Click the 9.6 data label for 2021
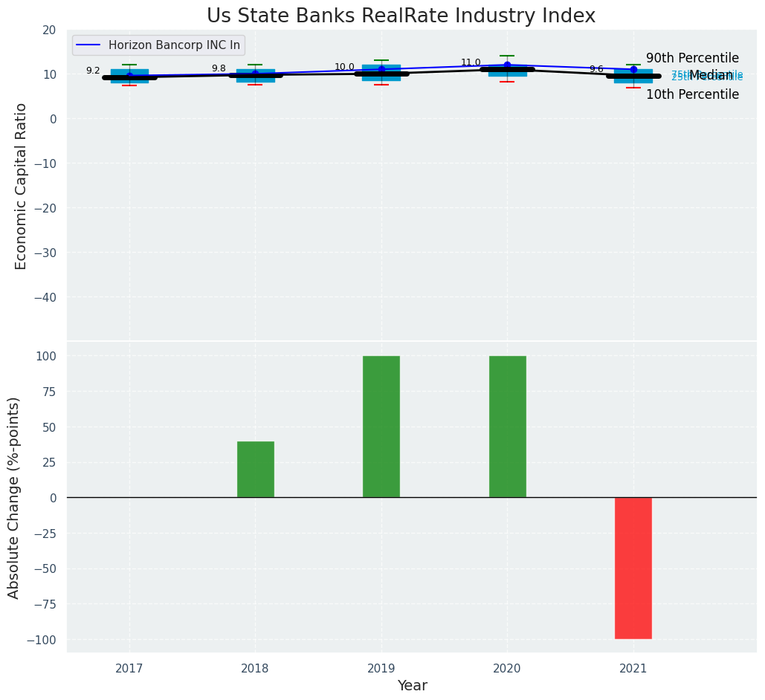Viewport: 765px width, 700px height. pyautogui.click(x=596, y=69)
